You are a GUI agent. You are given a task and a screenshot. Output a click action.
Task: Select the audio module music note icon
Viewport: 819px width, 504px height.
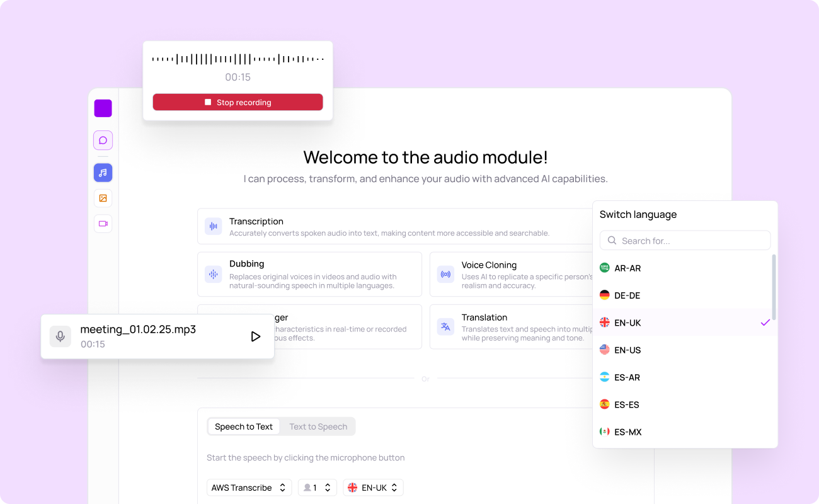click(103, 173)
